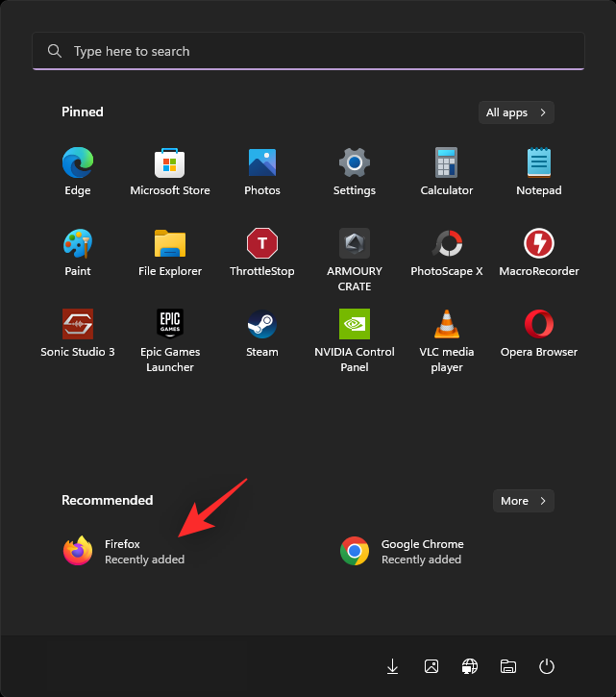This screenshot has width=616, height=697.
Task: Open the Photos app
Action: [262, 171]
